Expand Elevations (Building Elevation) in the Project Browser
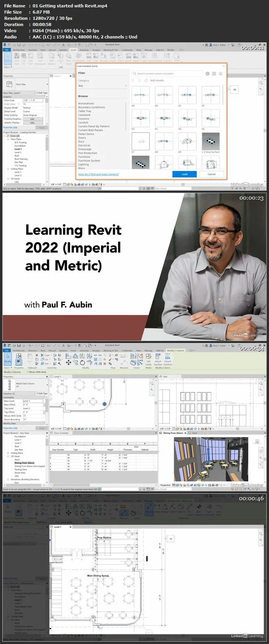Screen dimensions: 269x644 pos(9,479)
